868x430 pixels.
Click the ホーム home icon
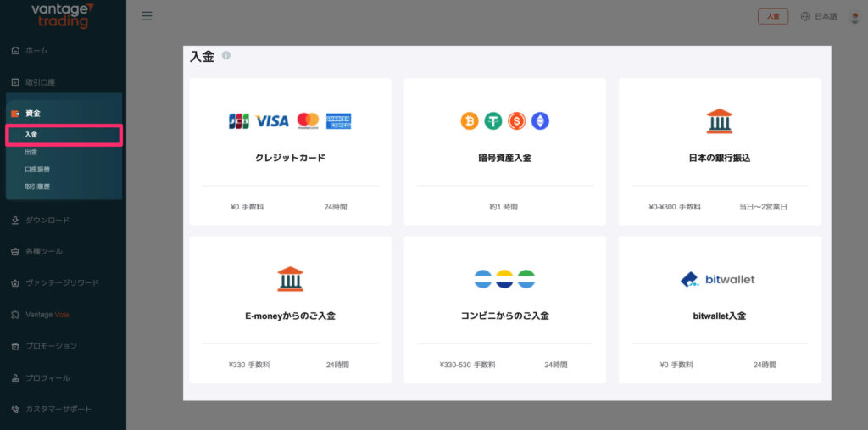(15, 51)
